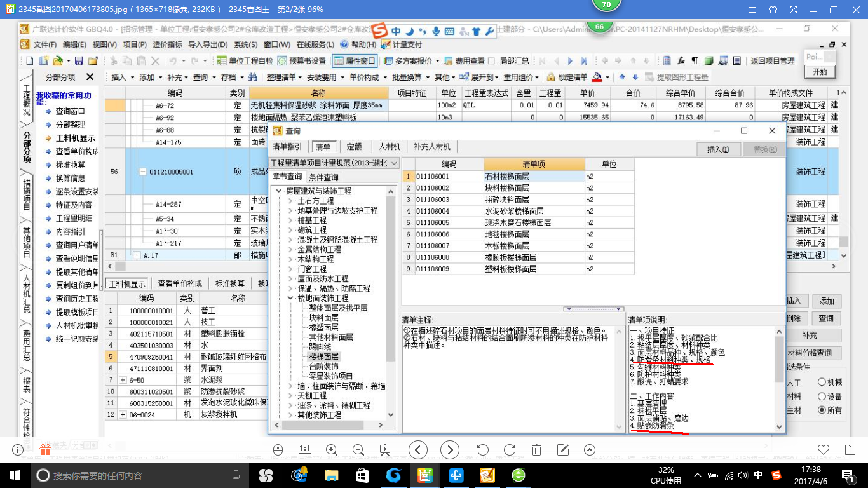Image resolution: width=868 pixels, height=488 pixels.
Task: Switch to 查看单价构成 bottom tab
Action: tap(180, 283)
